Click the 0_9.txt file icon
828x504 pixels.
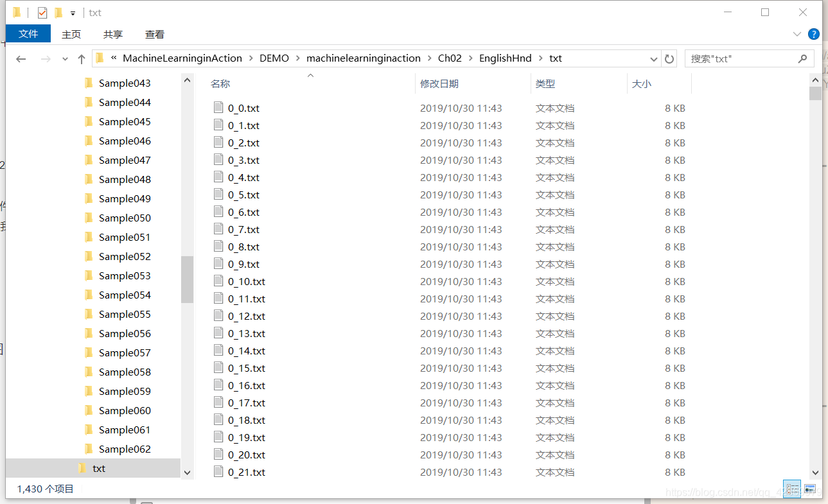pyautogui.click(x=218, y=264)
